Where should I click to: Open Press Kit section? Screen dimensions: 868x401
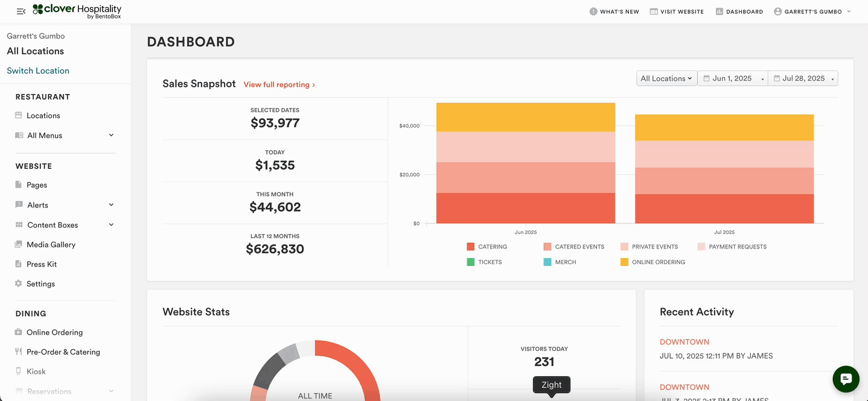tap(42, 264)
